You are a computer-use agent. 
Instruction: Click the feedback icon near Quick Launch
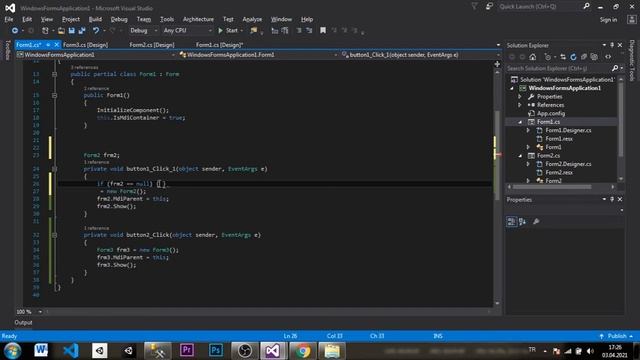[489, 6]
